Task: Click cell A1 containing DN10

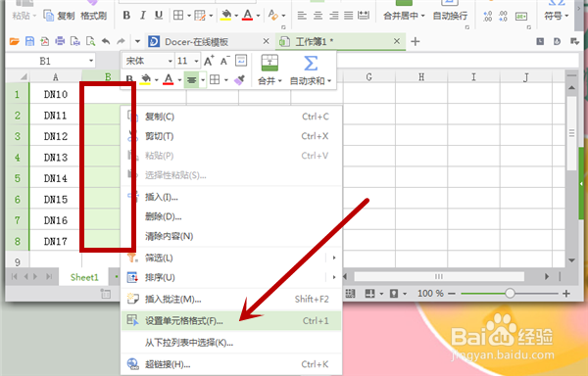Action: pos(56,94)
